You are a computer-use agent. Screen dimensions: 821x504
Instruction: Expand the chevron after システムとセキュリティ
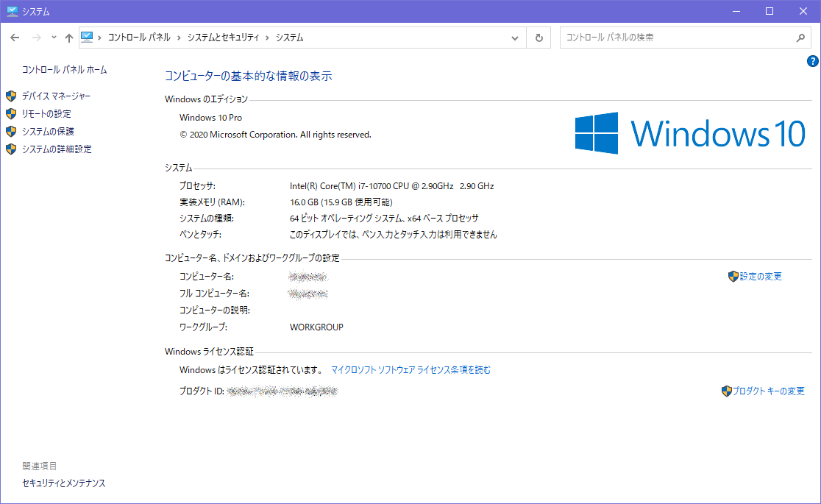coord(268,38)
